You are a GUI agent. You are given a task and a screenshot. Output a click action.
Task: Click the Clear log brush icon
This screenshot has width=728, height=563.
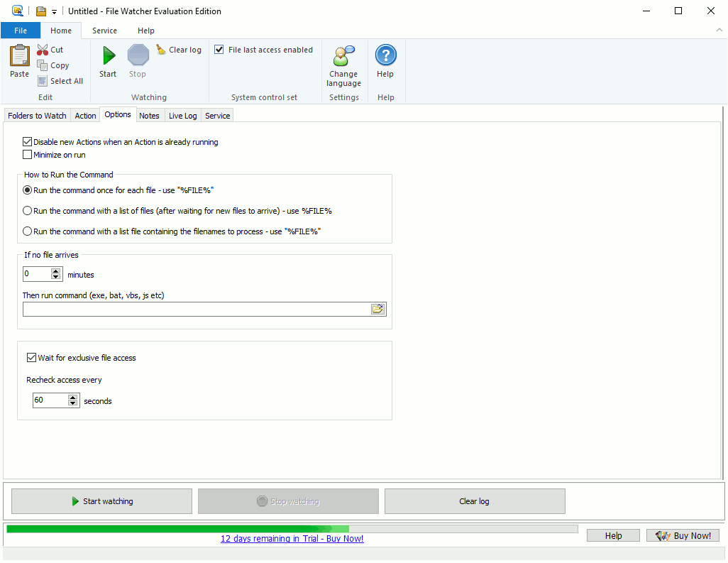[160, 50]
